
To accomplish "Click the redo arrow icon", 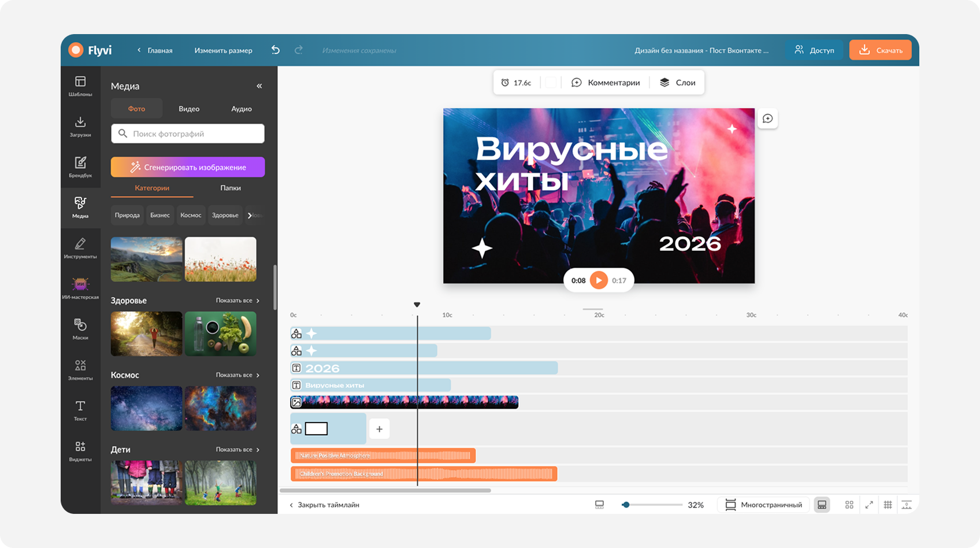I will pos(299,50).
